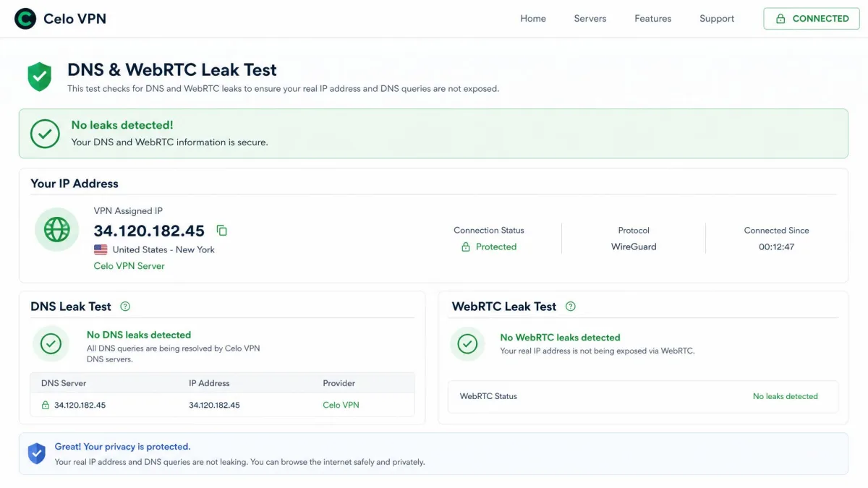Click the checkmark icon for No WebRTC leaks

[468, 344]
